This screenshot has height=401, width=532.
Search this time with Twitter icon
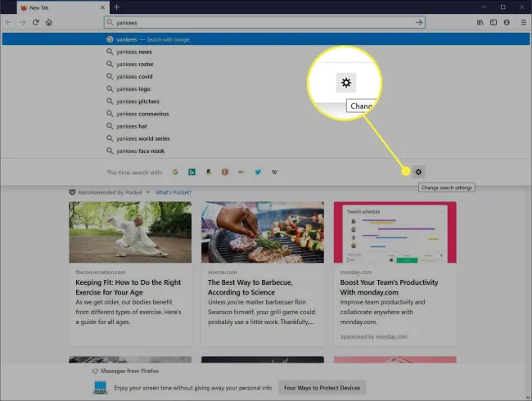258,172
